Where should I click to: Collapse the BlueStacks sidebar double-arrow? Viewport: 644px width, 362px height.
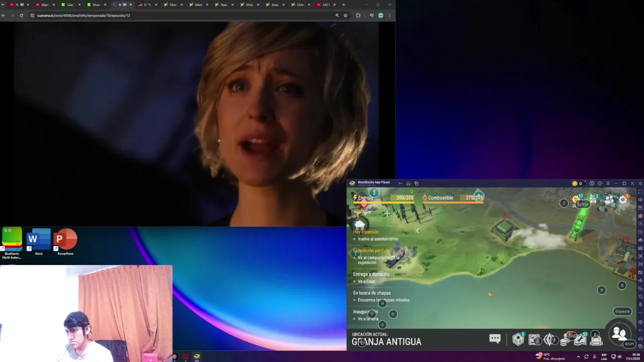[640, 184]
